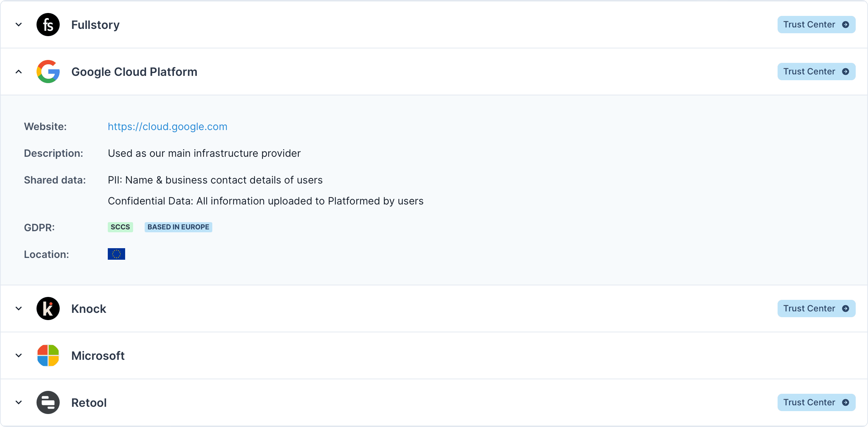The image size is (868, 427).
Task: Click the BASED IN EUROPE badge
Action: [x=178, y=227]
